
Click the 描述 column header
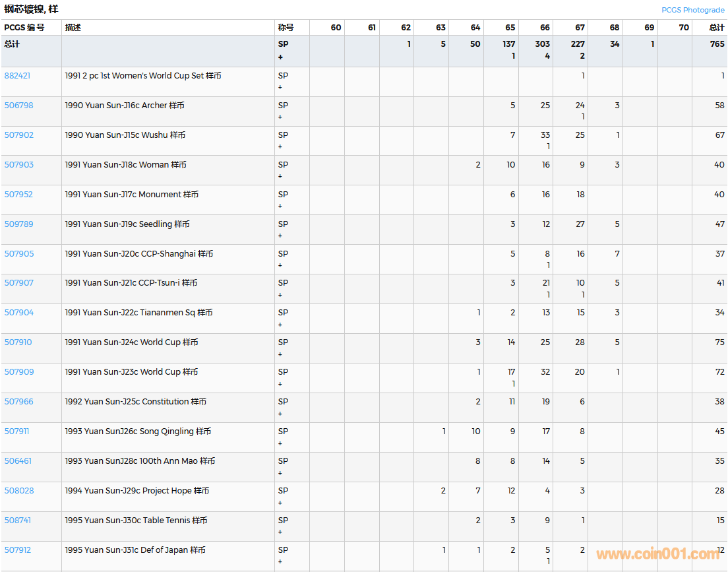coord(73,28)
